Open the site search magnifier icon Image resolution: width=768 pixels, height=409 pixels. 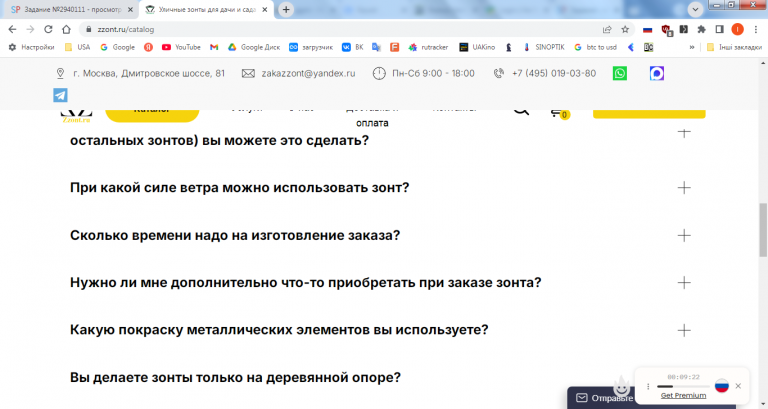click(x=521, y=112)
